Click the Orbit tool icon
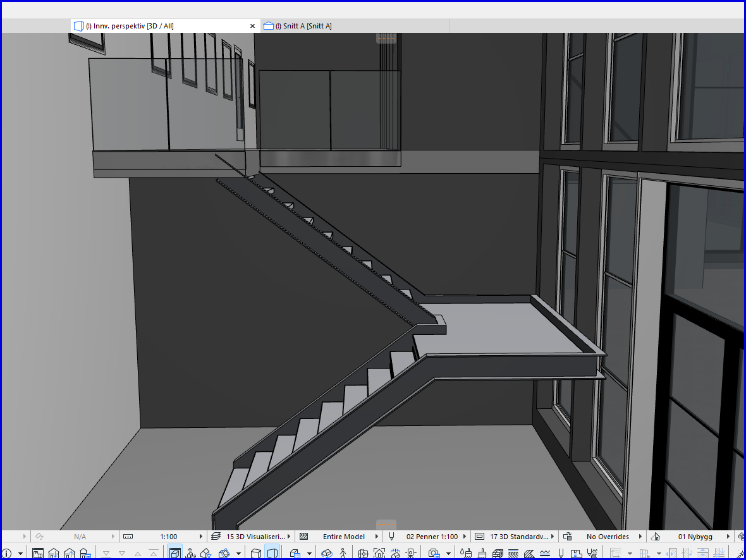This screenshot has height=560, width=746. point(327,554)
